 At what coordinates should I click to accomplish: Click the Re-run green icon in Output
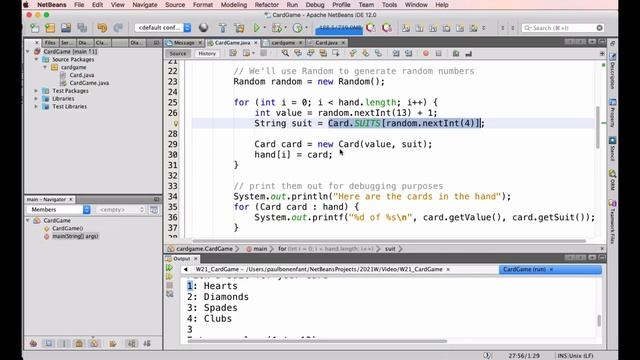pyautogui.click(x=169, y=268)
